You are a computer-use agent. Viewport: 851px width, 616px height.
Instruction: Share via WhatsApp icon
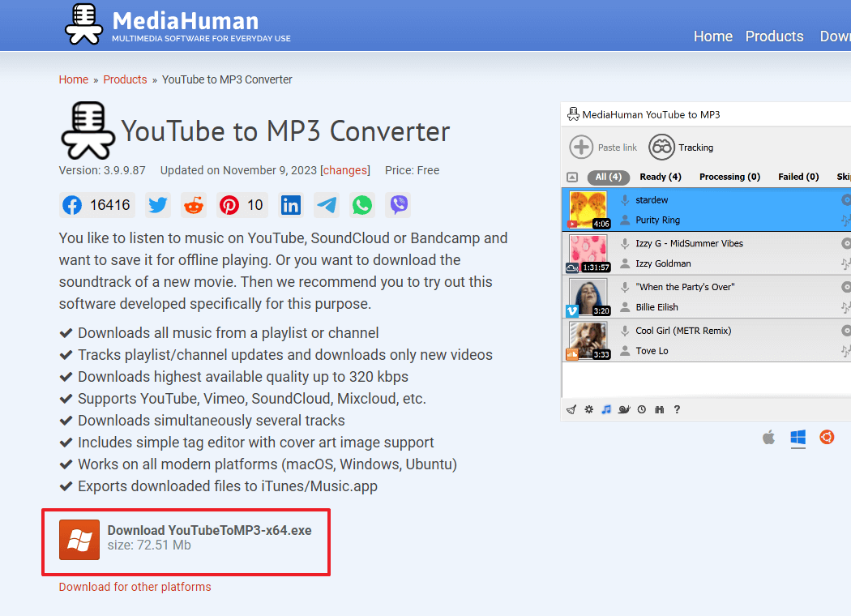(362, 205)
